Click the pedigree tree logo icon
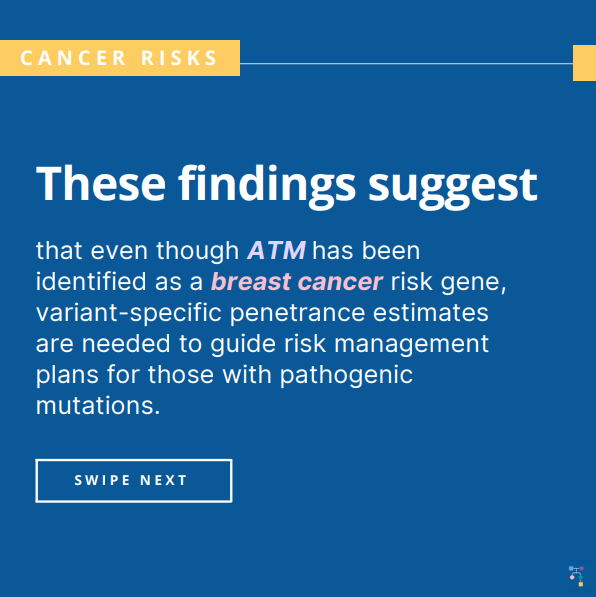The width and height of the screenshot is (596, 597). [x=577, y=576]
